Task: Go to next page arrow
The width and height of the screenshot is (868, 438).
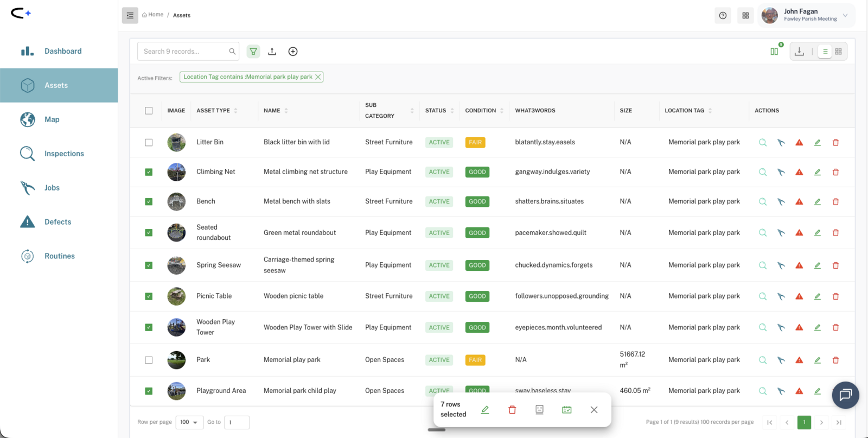Action: click(x=821, y=422)
